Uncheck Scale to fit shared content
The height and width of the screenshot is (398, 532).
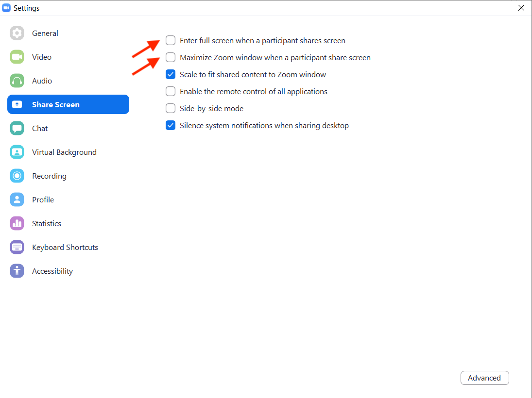pyautogui.click(x=171, y=75)
